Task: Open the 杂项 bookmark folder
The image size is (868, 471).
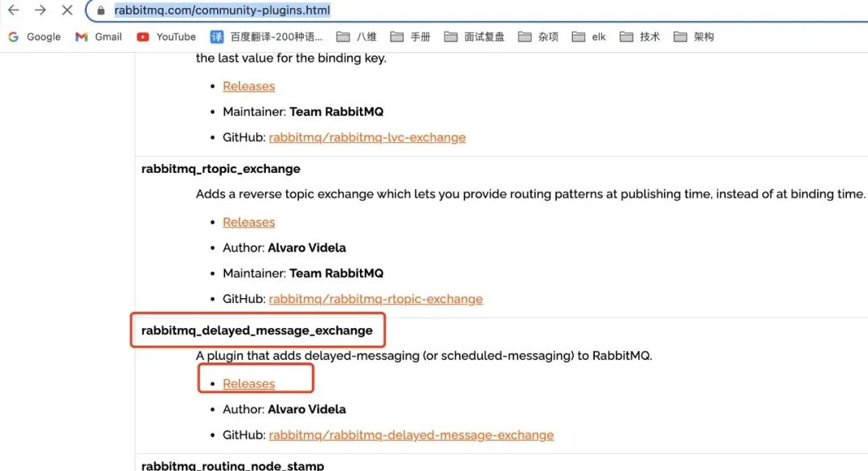Action: point(538,37)
